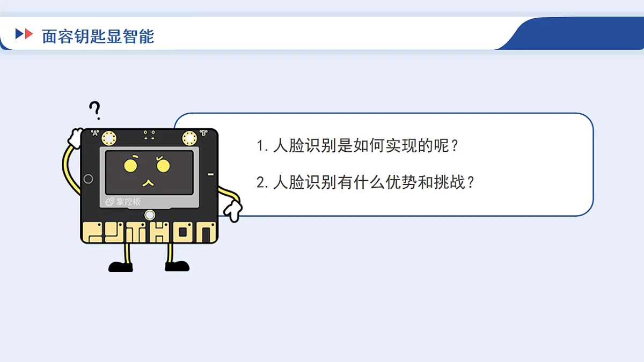Viewport: 644px width, 362px height.
Task: Click the golden letter P on the board
Action: (x=93, y=233)
